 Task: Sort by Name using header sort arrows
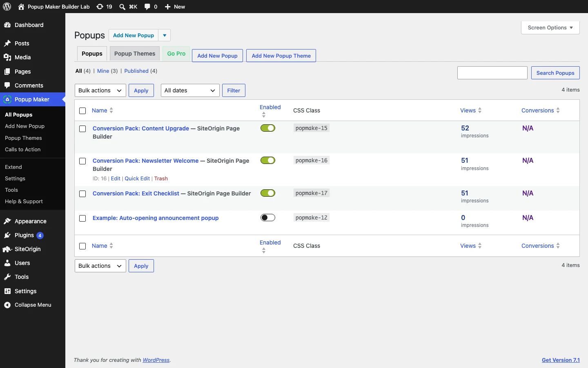click(111, 110)
